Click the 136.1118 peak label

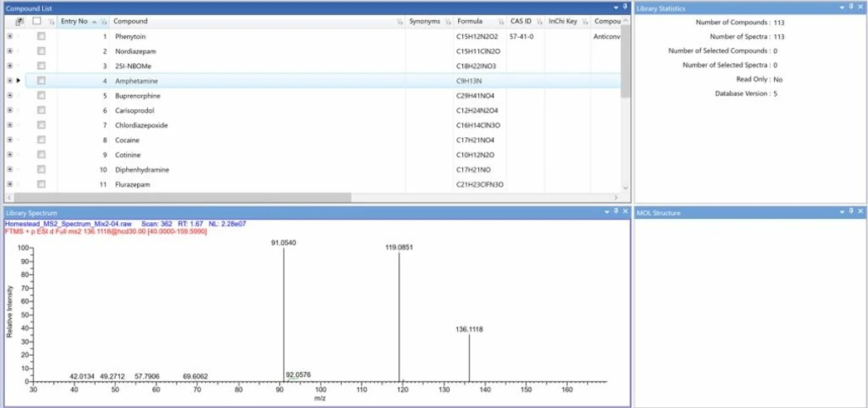coord(470,329)
